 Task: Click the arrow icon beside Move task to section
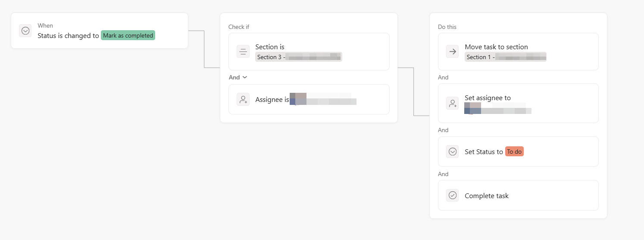(453, 52)
